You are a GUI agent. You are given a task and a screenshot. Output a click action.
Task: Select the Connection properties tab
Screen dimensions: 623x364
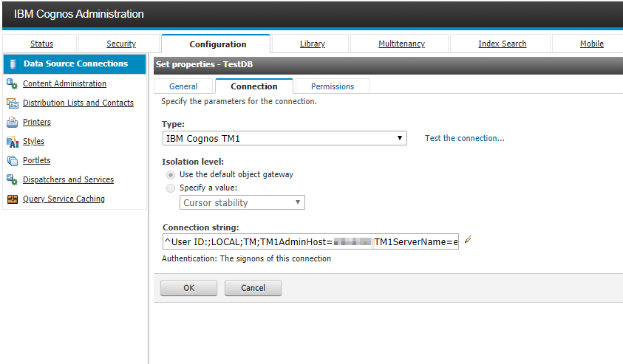click(254, 86)
